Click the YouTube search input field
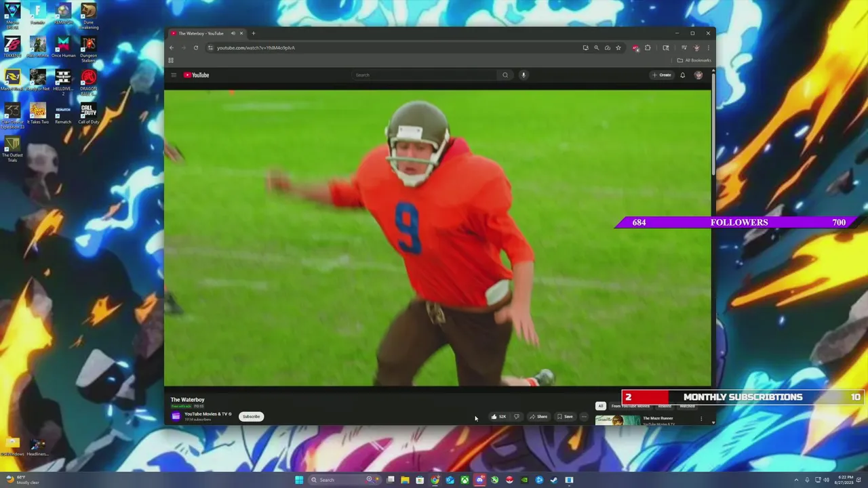This screenshot has width=868, height=488. 425,75
